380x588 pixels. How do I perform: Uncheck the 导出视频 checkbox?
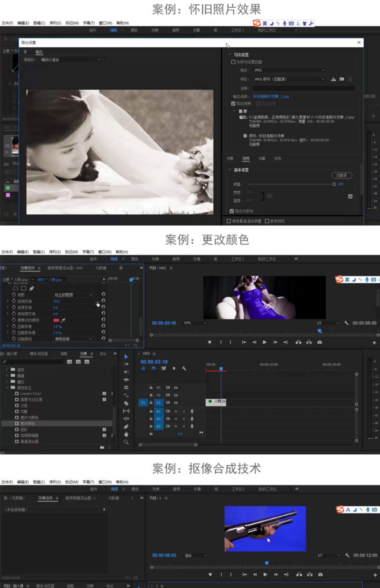coord(233,104)
